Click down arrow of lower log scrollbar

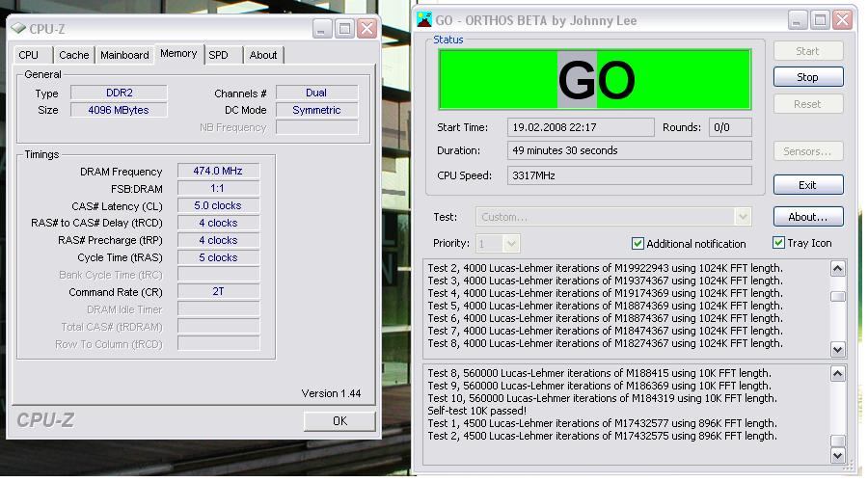(x=837, y=455)
